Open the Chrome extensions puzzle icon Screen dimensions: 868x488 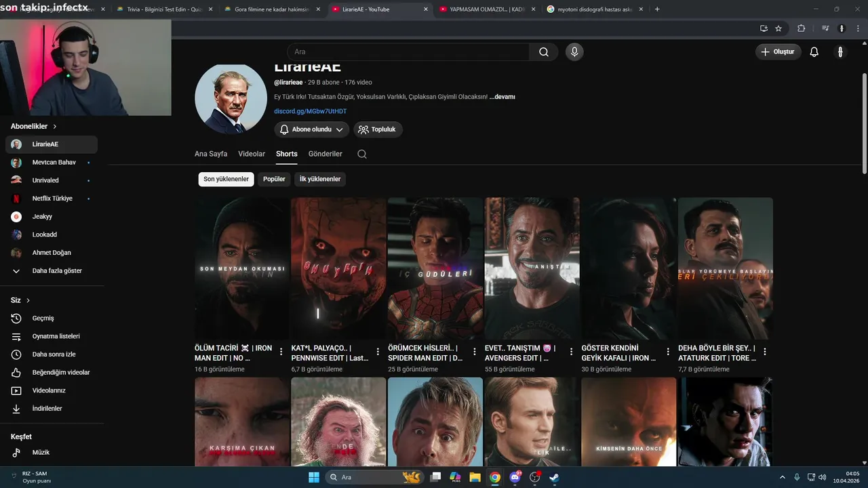pyautogui.click(x=802, y=28)
